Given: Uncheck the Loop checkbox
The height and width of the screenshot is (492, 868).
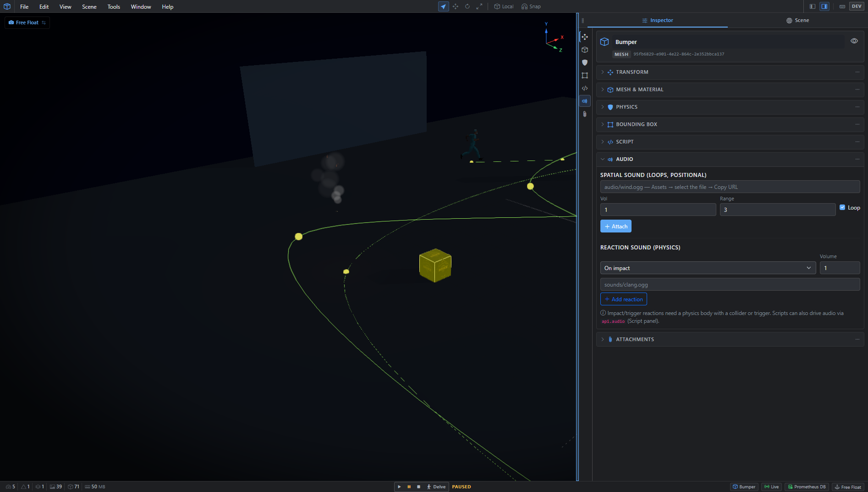Looking at the screenshot, I should tap(842, 207).
